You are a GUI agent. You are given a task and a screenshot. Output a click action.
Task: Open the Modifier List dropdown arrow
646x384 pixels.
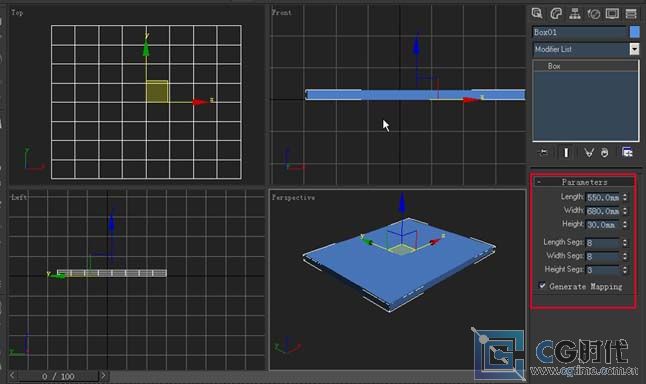pos(634,49)
